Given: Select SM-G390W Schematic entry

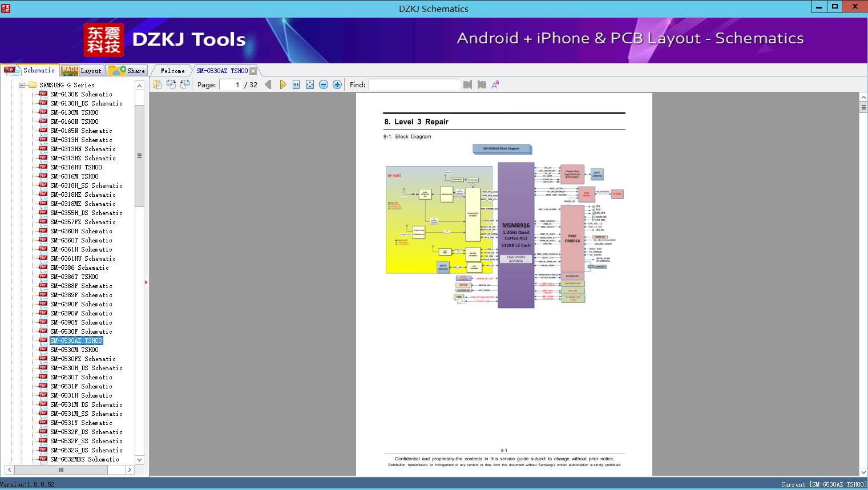Looking at the screenshot, I should [x=81, y=313].
